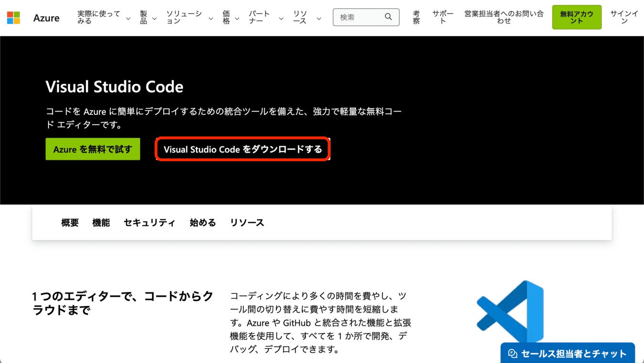This screenshot has width=644, height=363.
Task: Select the 概要 tab
Action: click(x=70, y=223)
